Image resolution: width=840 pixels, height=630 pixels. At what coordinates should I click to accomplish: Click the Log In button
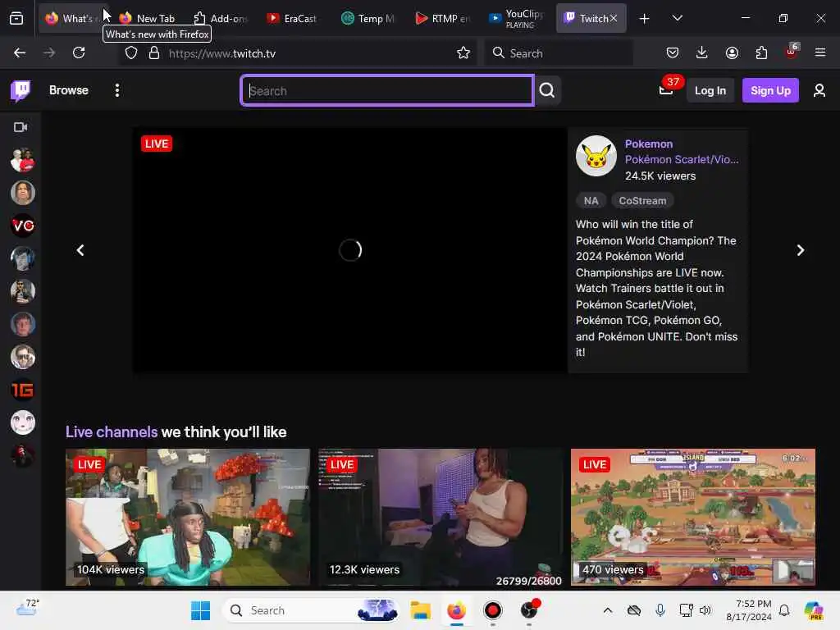point(710,90)
